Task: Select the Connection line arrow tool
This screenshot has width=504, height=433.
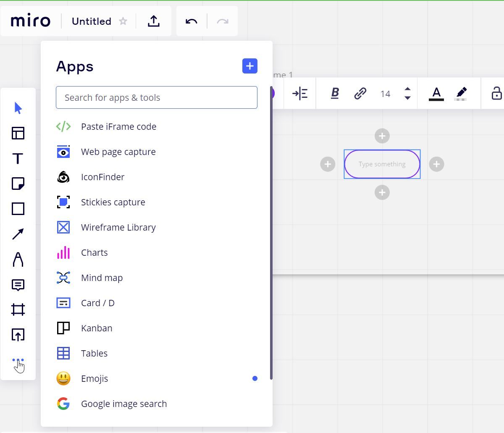Action: (x=18, y=234)
